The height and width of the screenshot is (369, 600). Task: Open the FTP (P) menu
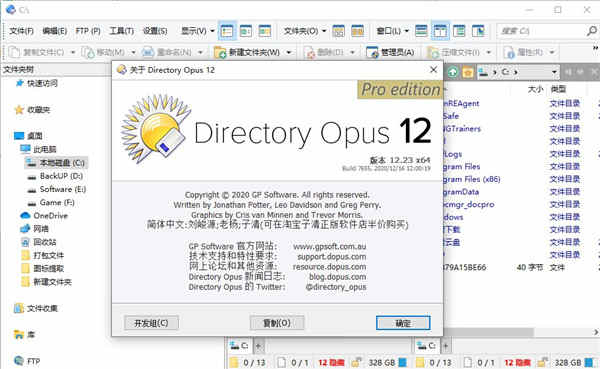(88, 31)
